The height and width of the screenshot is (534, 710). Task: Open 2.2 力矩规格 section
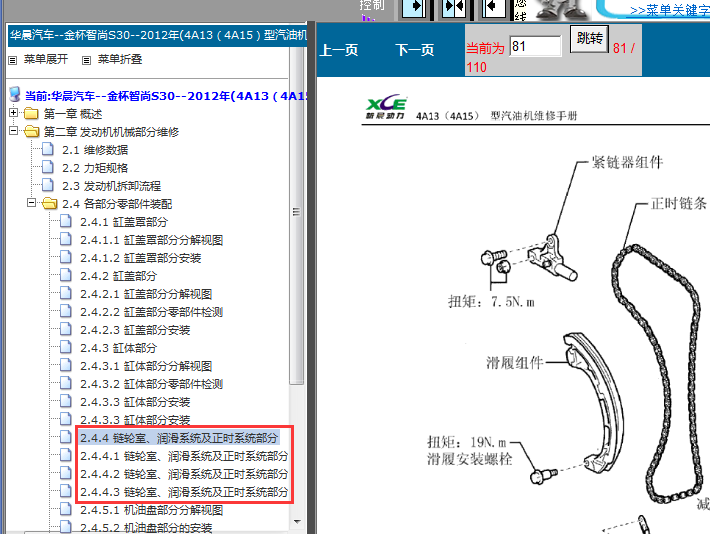(x=95, y=168)
